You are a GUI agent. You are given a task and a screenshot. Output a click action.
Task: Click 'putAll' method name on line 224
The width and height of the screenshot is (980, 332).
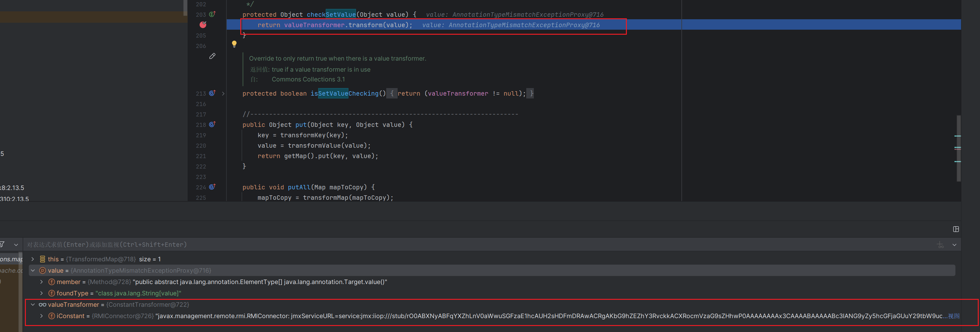(299, 187)
